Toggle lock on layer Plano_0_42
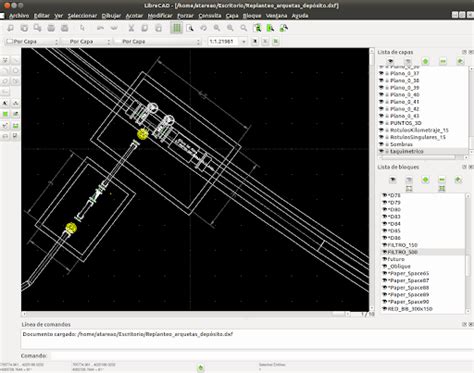 coord(387,109)
